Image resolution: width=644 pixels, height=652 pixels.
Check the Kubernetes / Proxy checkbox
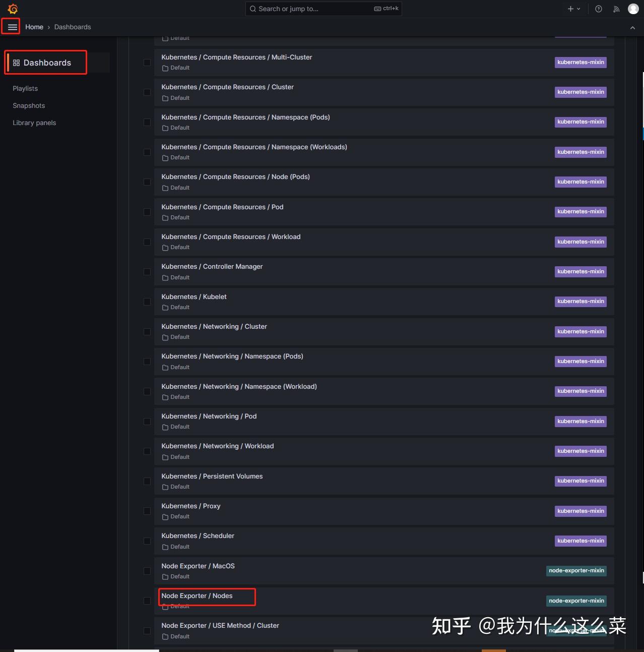pos(147,511)
